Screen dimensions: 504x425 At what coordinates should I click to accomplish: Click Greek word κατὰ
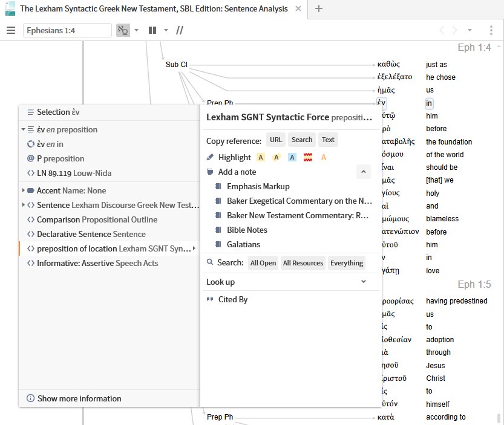[x=386, y=417]
